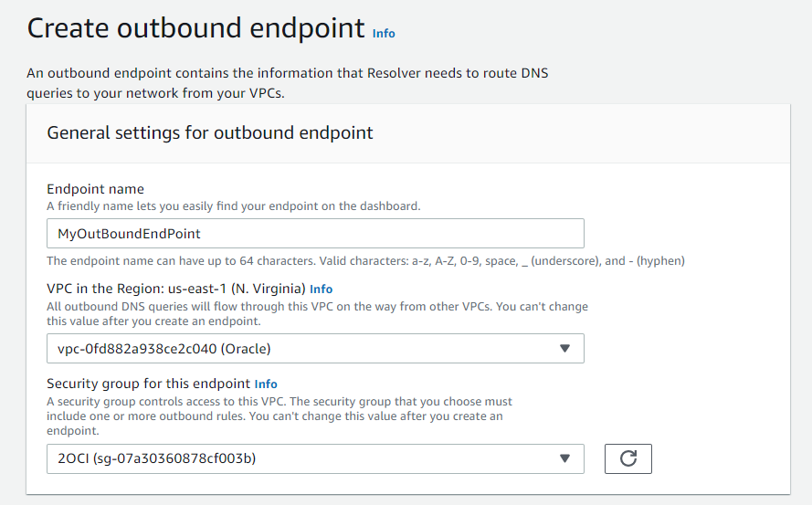Click the refresh security groups icon button
The image size is (812, 505).
628,458
